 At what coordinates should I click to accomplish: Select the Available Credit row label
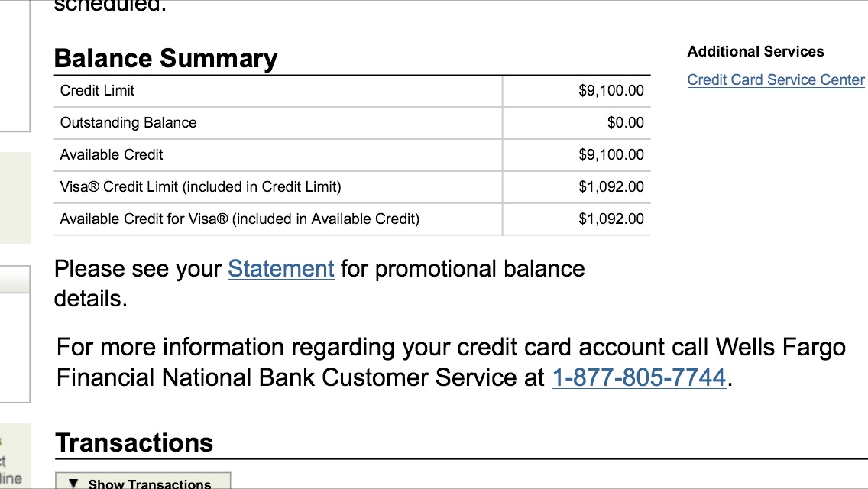pos(112,155)
